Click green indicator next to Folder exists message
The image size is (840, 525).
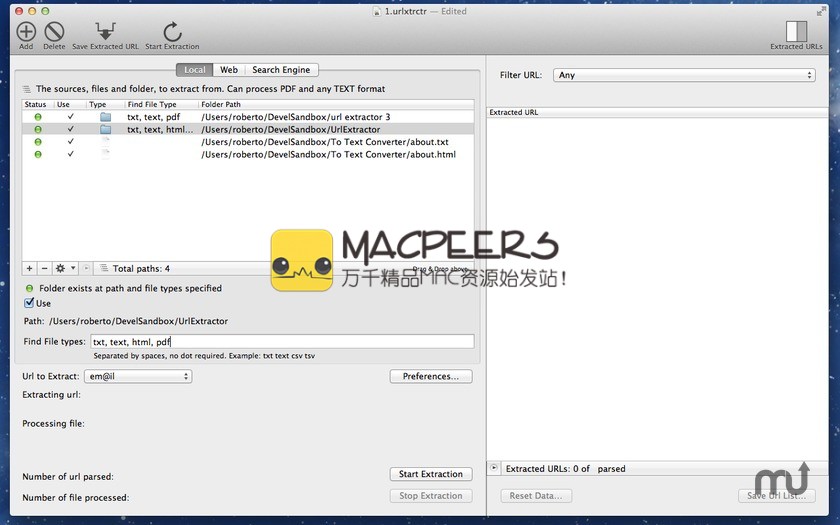pos(29,288)
